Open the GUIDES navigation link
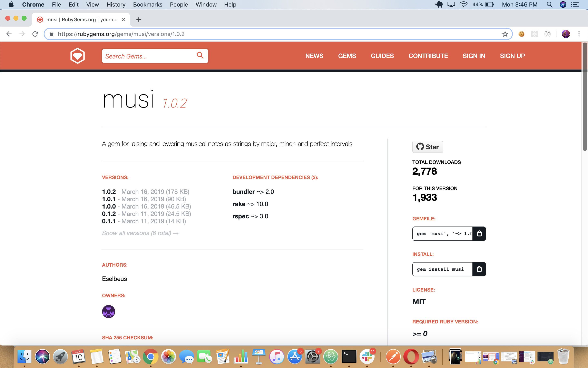This screenshot has width=588, height=368. point(382,56)
